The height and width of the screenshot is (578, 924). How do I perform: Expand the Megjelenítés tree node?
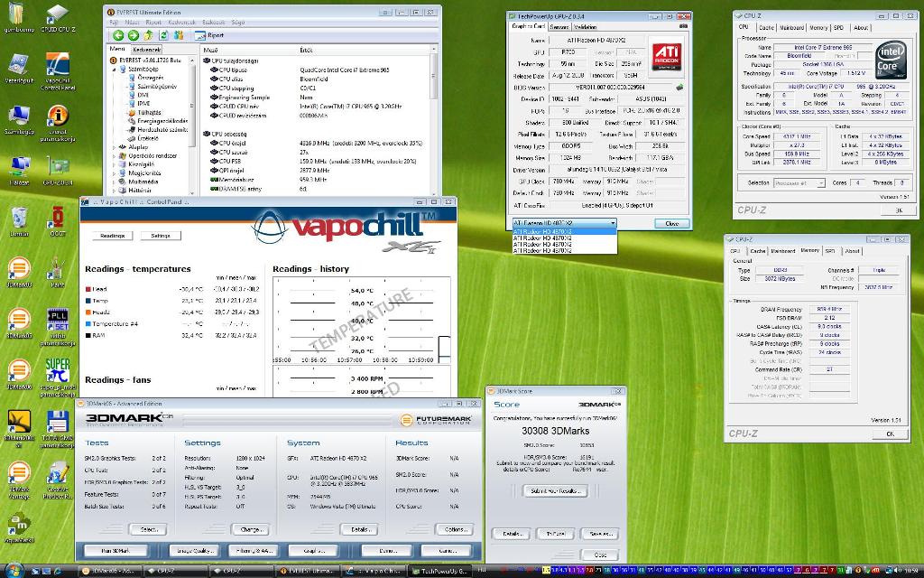coord(115,173)
